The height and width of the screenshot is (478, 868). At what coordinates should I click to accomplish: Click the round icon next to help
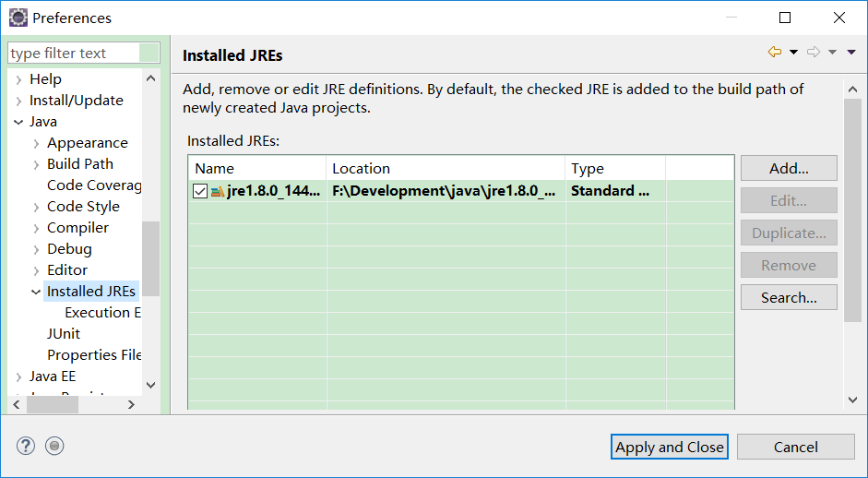click(x=54, y=446)
